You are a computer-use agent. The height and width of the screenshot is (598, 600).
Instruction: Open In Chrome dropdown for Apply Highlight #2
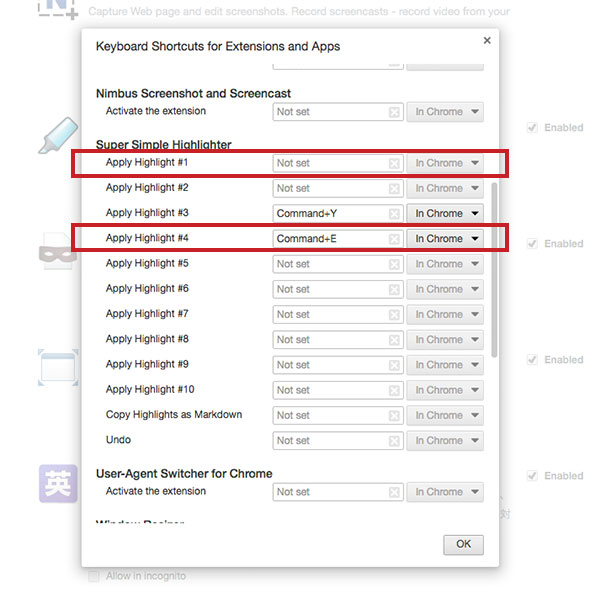(x=445, y=188)
